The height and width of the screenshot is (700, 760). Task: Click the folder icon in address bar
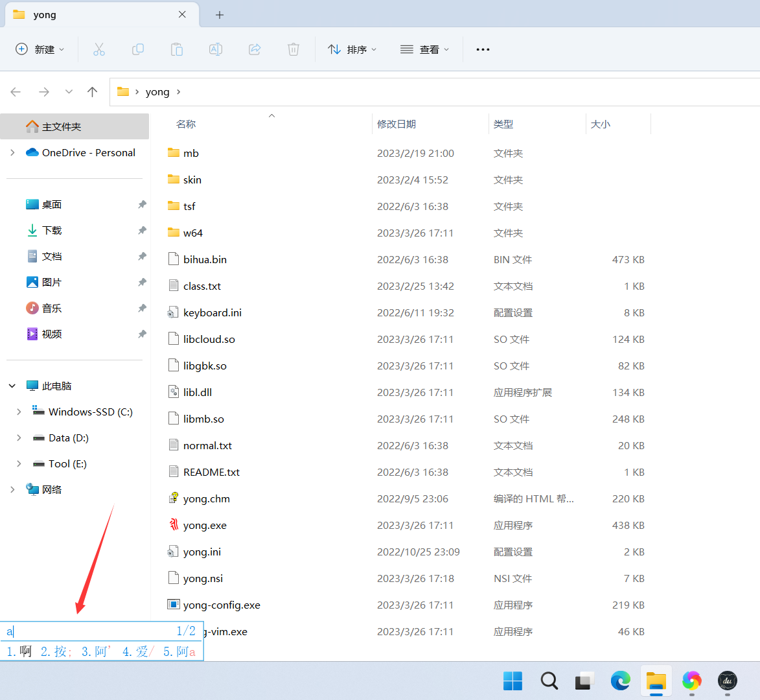click(123, 91)
